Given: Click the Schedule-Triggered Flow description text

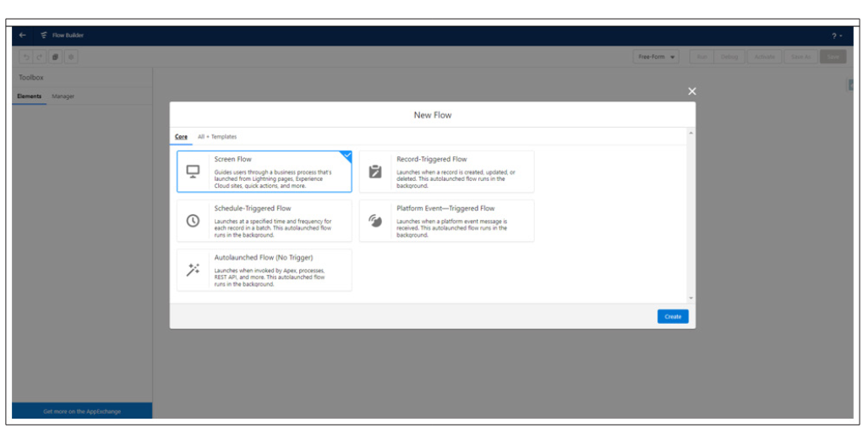Looking at the screenshot, I should (x=273, y=228).
